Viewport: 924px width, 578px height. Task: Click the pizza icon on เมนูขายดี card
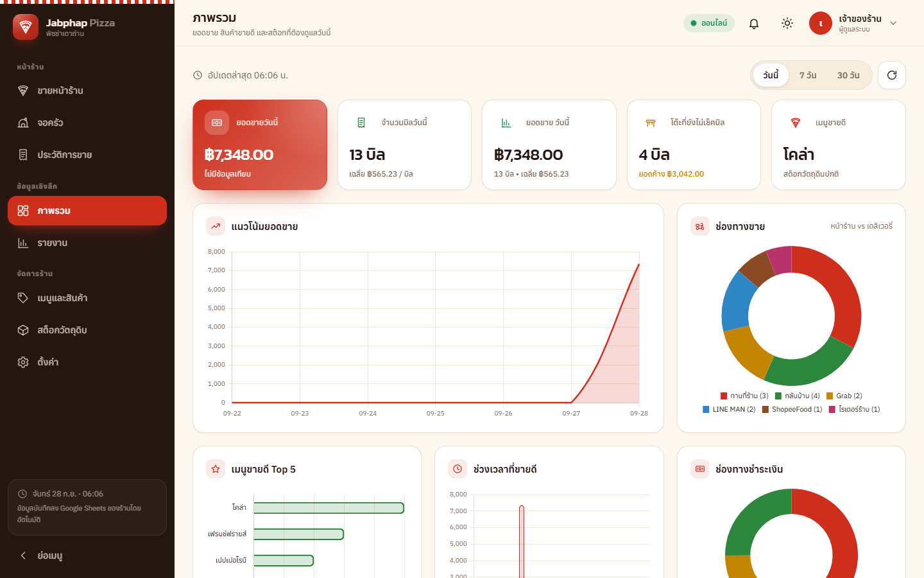796,123
